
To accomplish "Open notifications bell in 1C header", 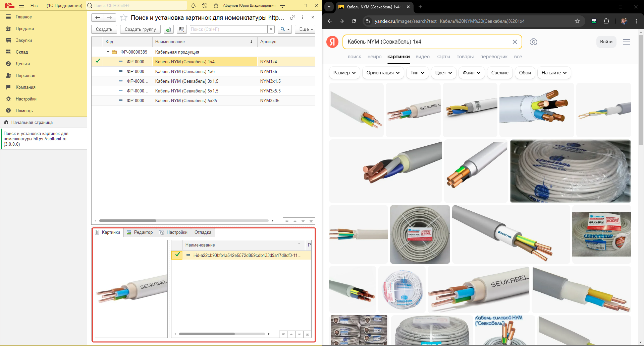I will 193,6.
